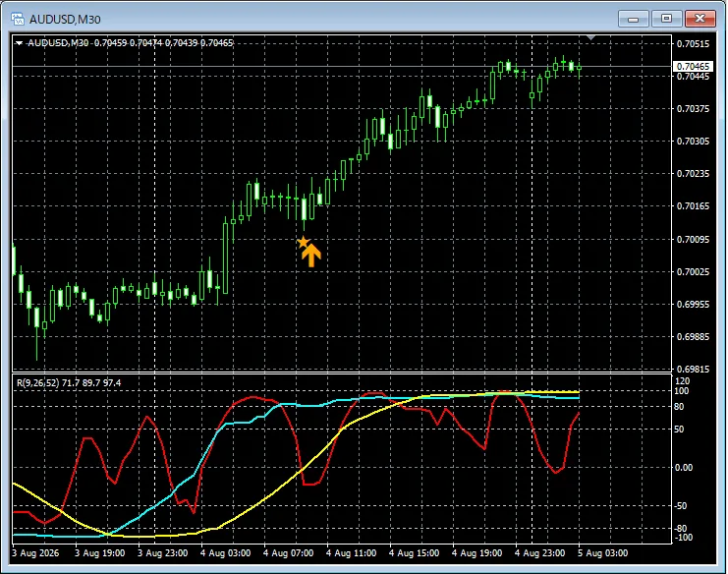The image size is (728, 574).
Task: Click the 4 Aug 11:00 time label
Action: pyautogui.click(x=351, y=553)
